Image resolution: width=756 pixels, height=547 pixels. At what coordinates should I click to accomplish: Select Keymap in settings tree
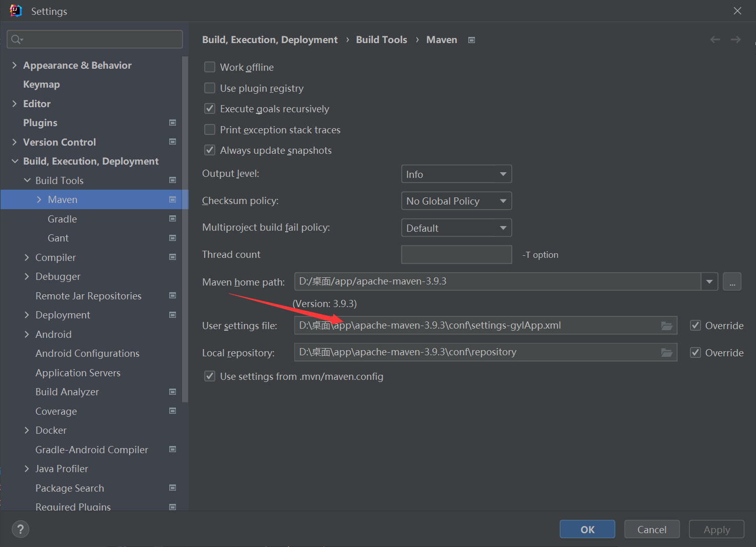(42, 84)
